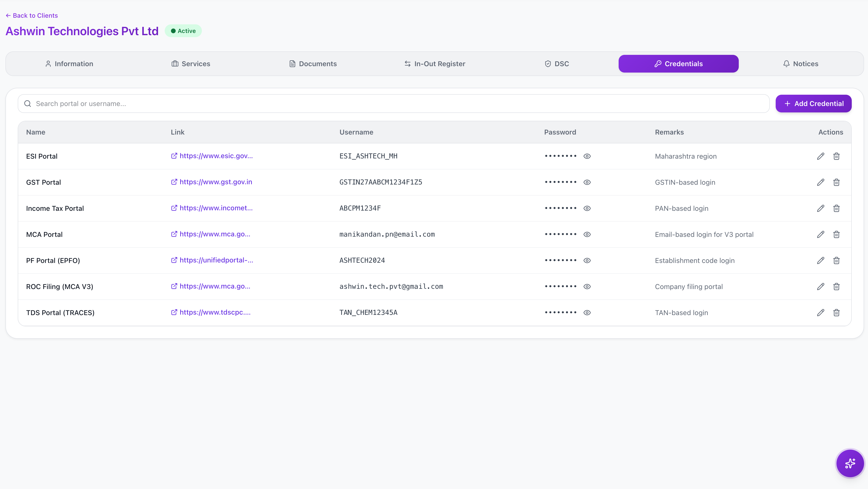
Task: Click the search magnifier icon
Action: click(x=28, y=104)
